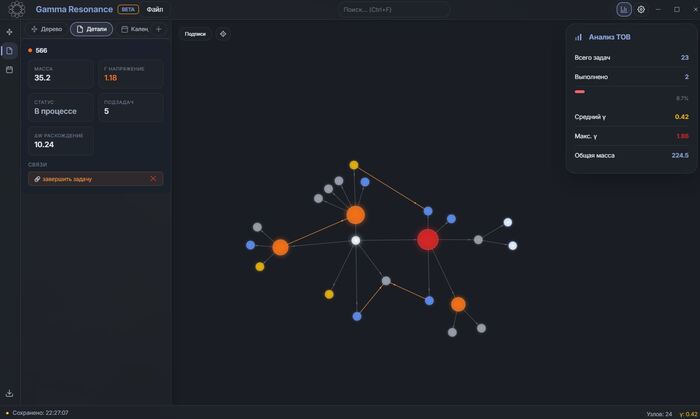
Task: Remove the 'завершить задачу' link
Action: tap(153, 179)
